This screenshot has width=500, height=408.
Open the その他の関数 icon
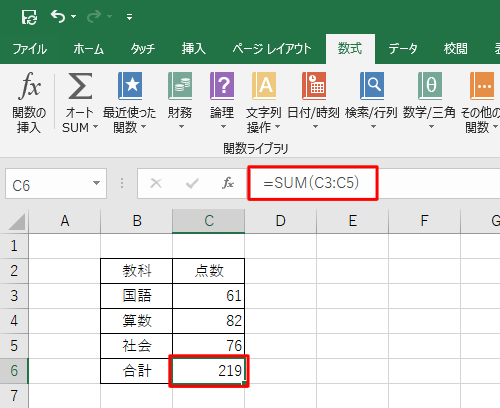[482, 86]
